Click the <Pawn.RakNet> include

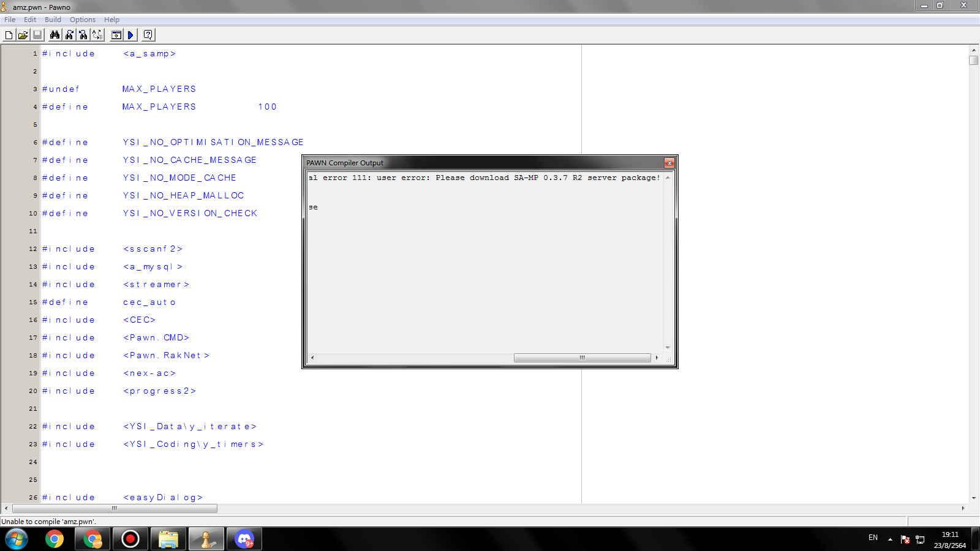pos(166,355)
